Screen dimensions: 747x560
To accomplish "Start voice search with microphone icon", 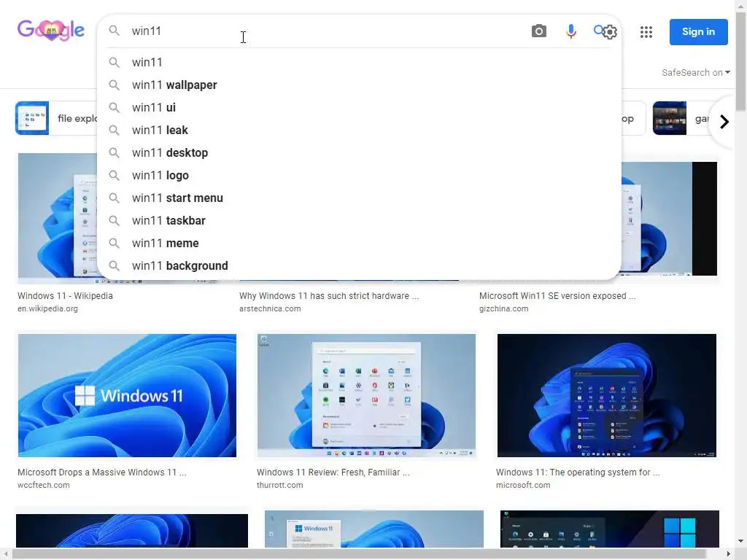I will point(570,31).
